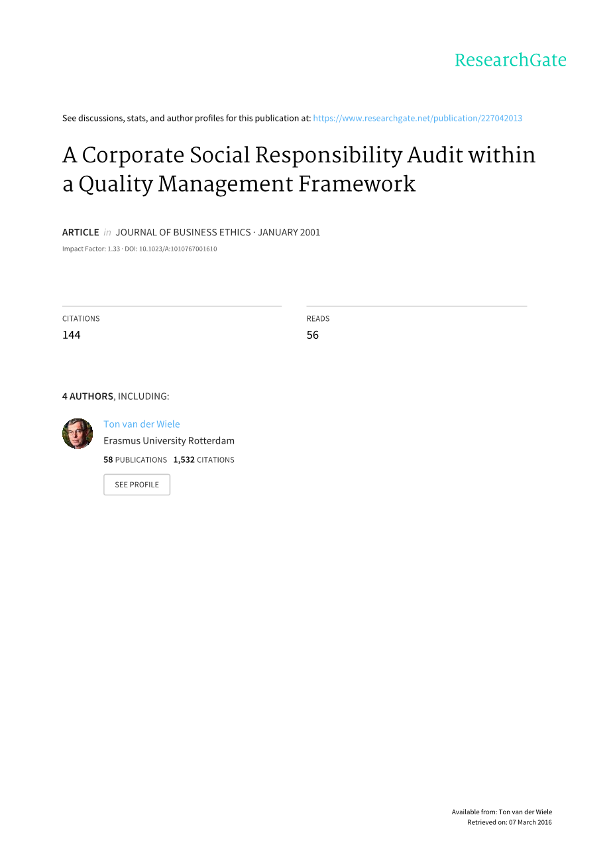Click the 1,532 CITATIONS stat

tap(204, 460)
